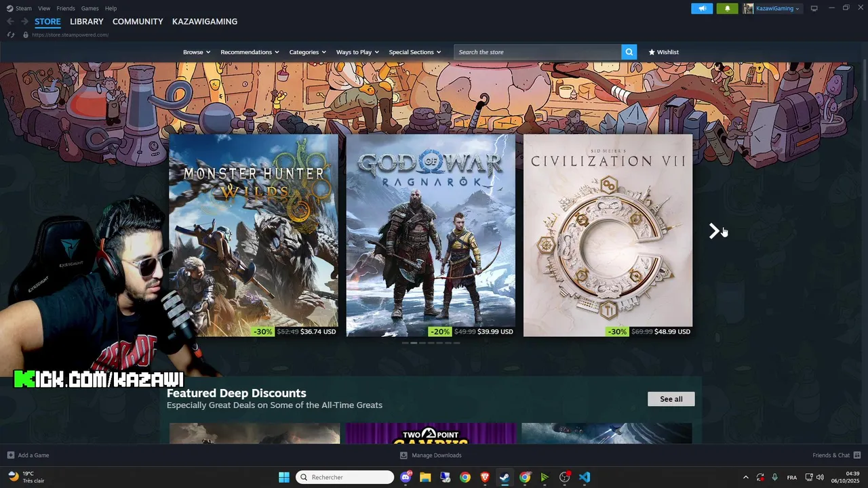Open the Games menu
Screen dimensions: 868x488
pyautogui.click(x=90, y=8)
